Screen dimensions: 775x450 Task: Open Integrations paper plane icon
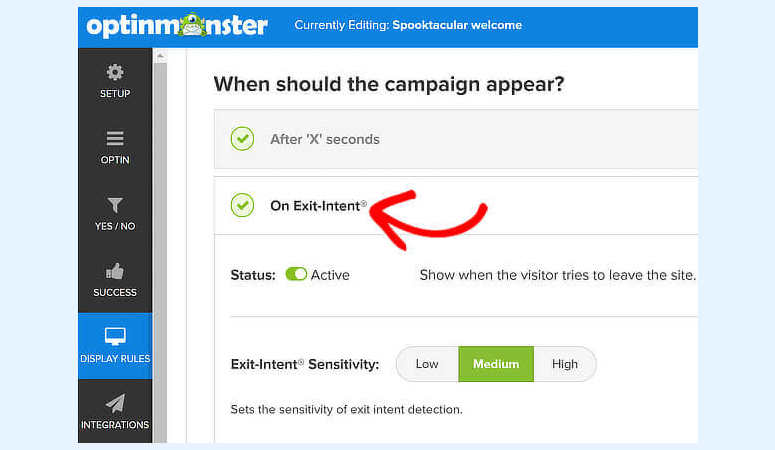pyautogui.click(x=115, y=403)
